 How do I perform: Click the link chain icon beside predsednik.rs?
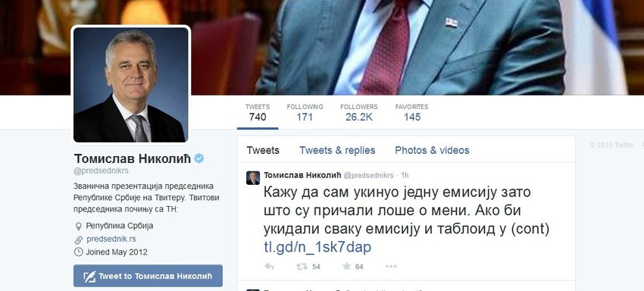[x=78, y=239]
